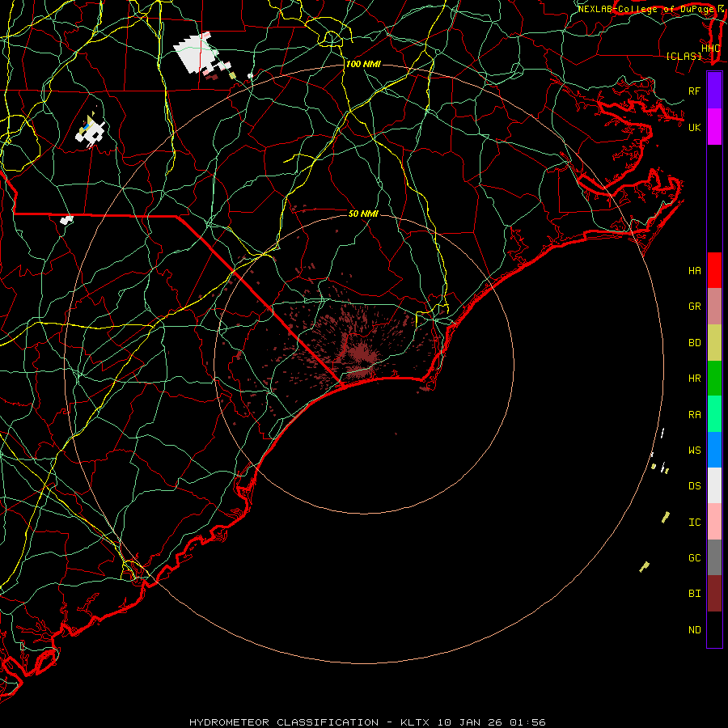Click the 100 NMI range ring label

(363, 64)
